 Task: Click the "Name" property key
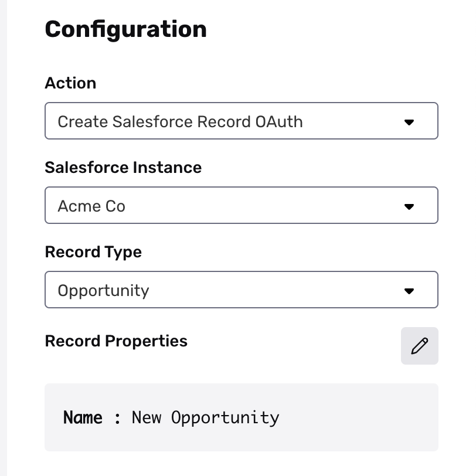[x=83, y=417]
